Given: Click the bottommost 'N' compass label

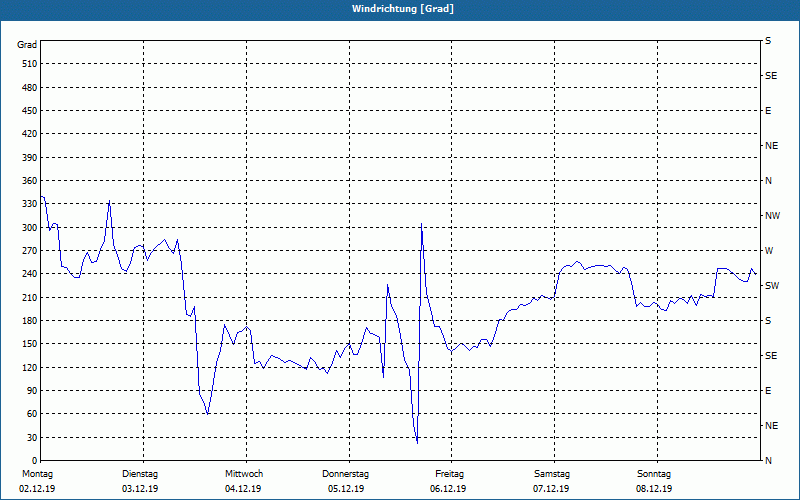Looking at the screenshot, I should [768, 461].
